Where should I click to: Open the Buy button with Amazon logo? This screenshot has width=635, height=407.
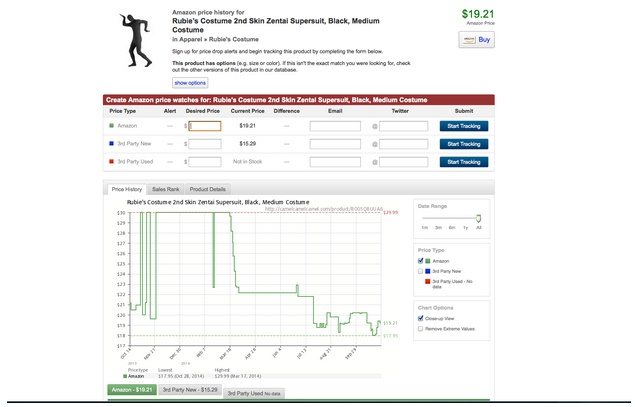[x=477, y=40]
